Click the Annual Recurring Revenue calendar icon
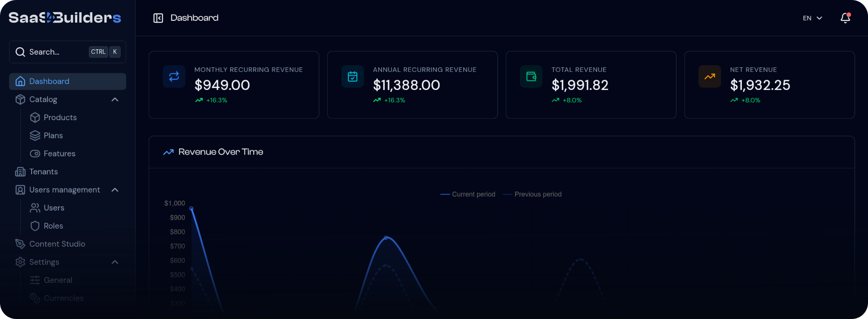This screenshot has height=319, width=868. (x=353, y=77)
